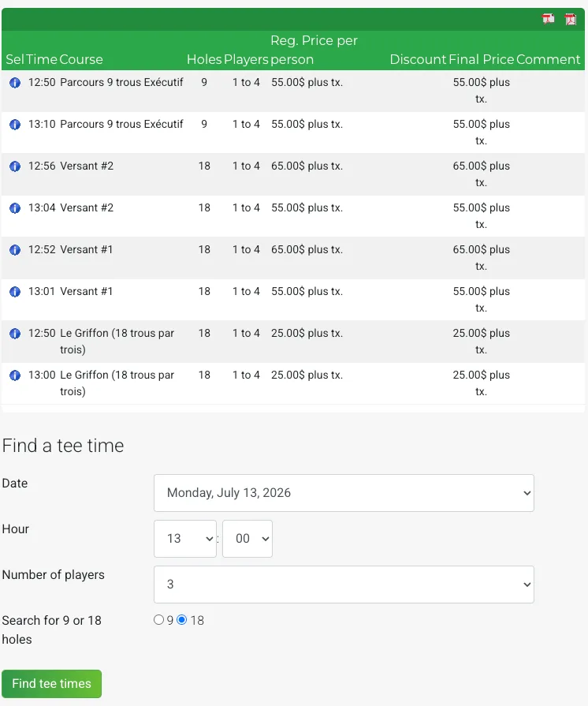Select the 18 holes radio button
This screenshot has width=588, height=706.
pyautogui.click(x=181, y=620)
